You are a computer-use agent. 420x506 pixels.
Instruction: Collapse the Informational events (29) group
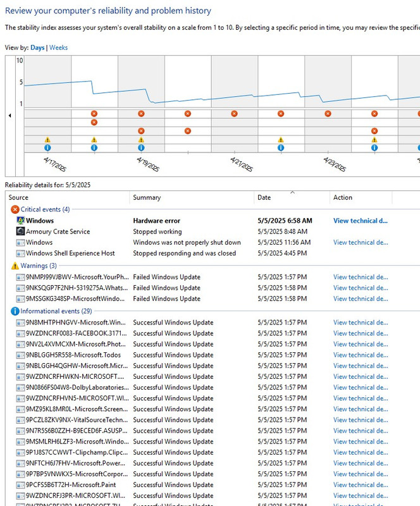(51, 311)
